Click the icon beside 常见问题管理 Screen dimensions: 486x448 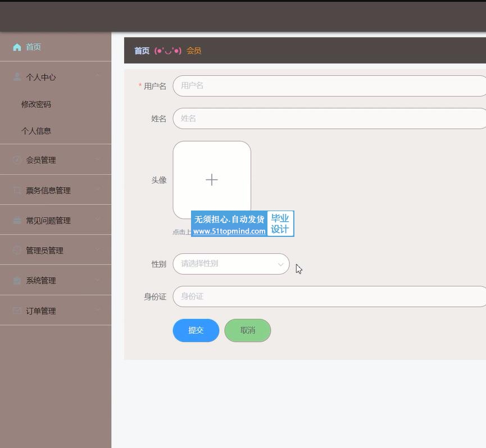(x=17, y=221)
